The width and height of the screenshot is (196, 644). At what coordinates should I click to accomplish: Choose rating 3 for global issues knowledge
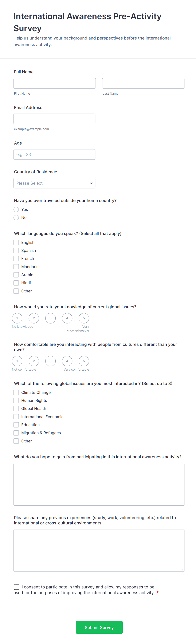point(50,318)
